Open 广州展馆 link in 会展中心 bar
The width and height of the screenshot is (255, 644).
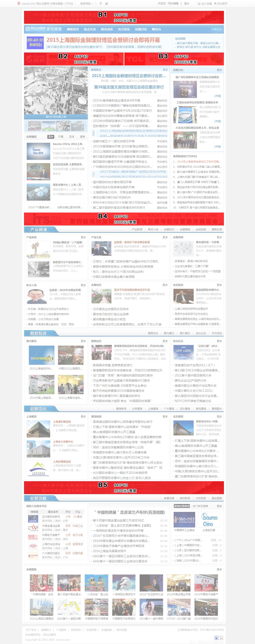(169, 409)
